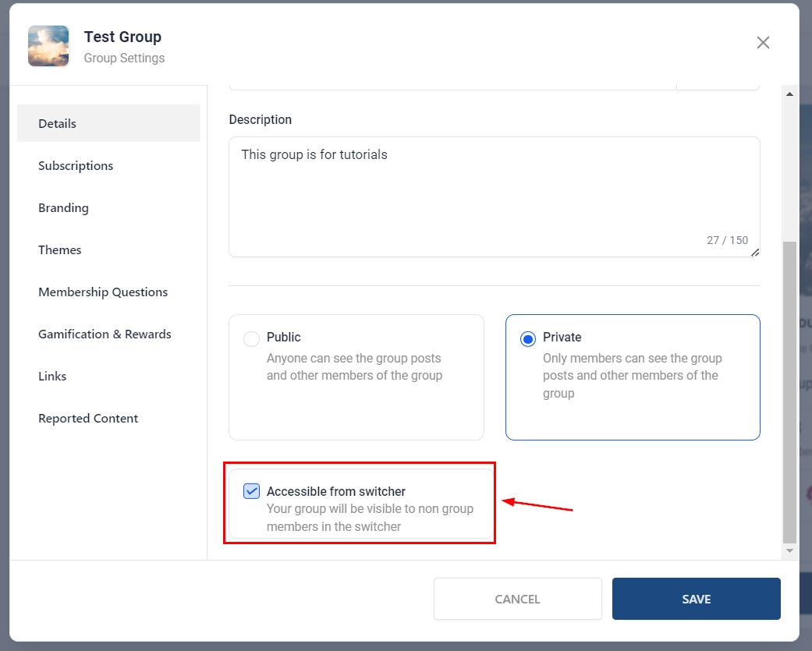Choose the Private group radio option
Screen dimensions: 812x651
click(528, 339)
